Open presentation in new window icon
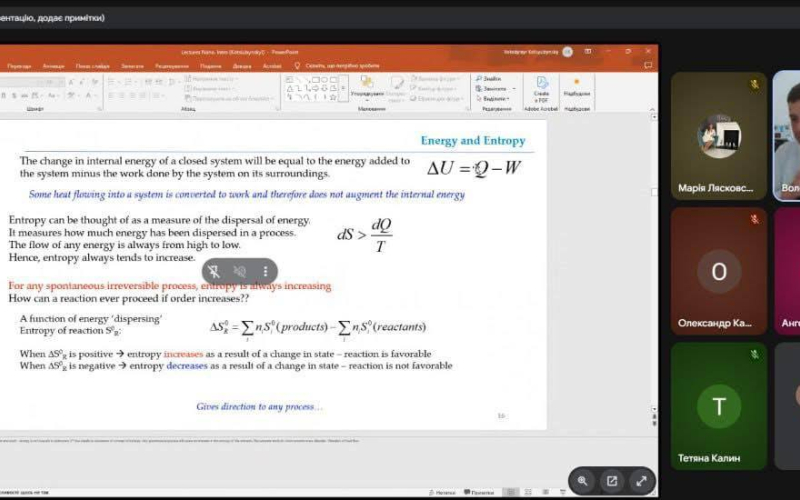 (612, 481)
